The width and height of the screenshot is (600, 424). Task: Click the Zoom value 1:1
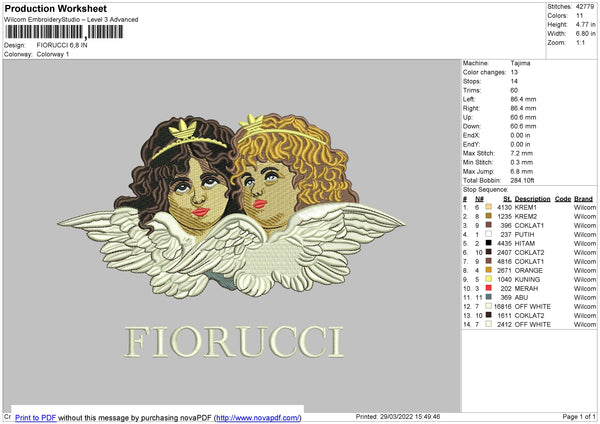[x=580, y=42]
